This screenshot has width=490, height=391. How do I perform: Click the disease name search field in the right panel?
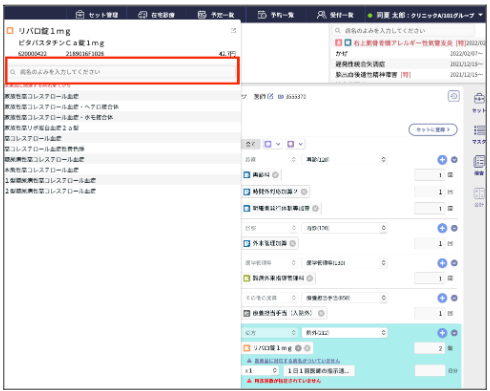pyautogui.click(x=403, y=31)
